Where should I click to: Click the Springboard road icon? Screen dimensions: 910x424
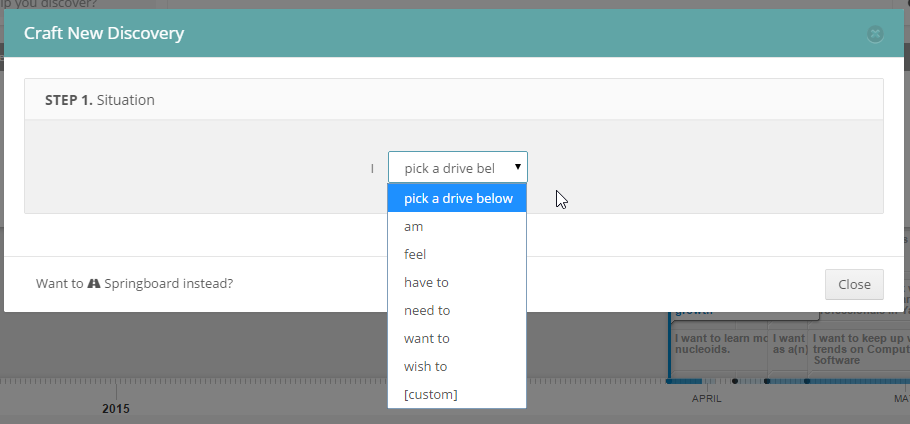point(94,284)
